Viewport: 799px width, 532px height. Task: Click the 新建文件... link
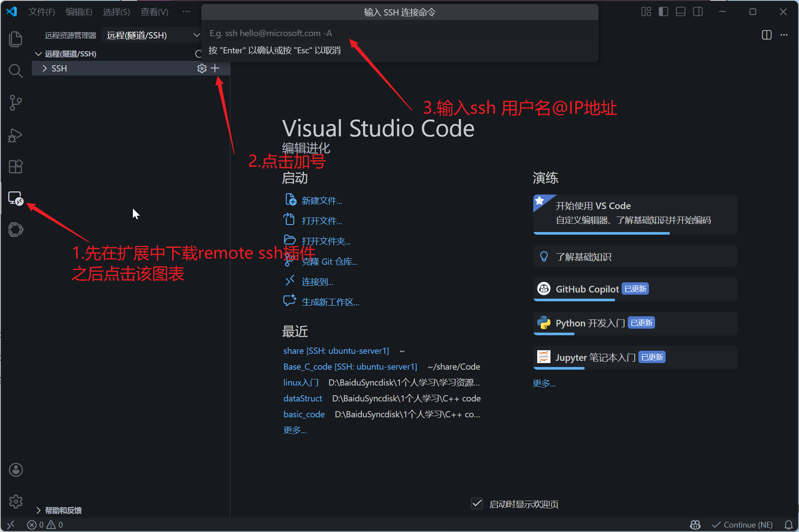[322, 201]
